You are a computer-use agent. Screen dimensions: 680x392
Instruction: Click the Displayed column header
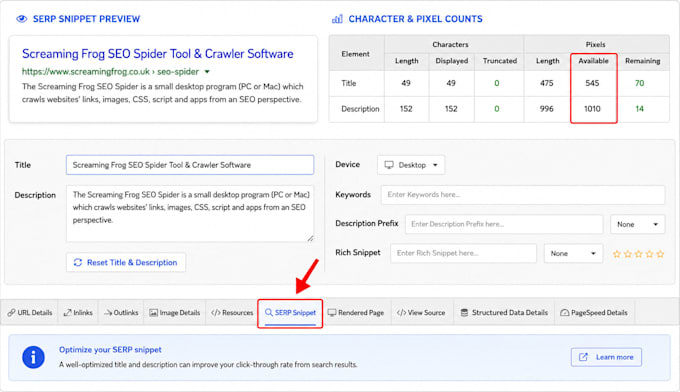tap(451, 61)
